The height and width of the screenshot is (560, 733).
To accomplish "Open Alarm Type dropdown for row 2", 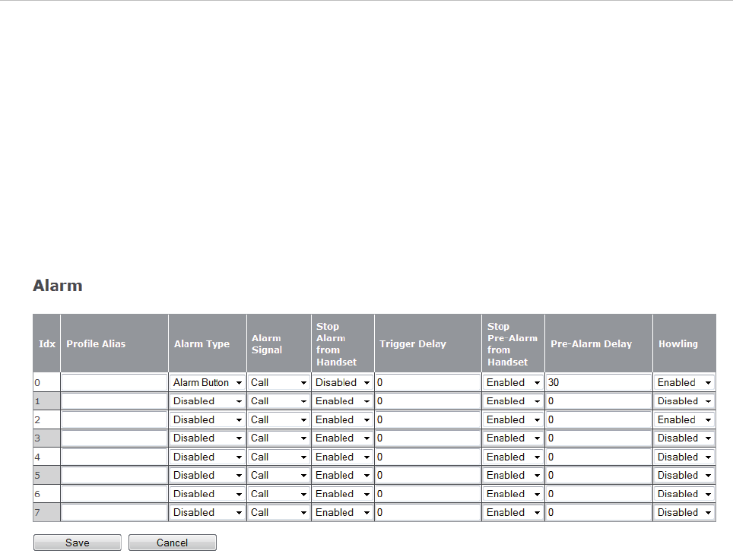I will [207, 420].
